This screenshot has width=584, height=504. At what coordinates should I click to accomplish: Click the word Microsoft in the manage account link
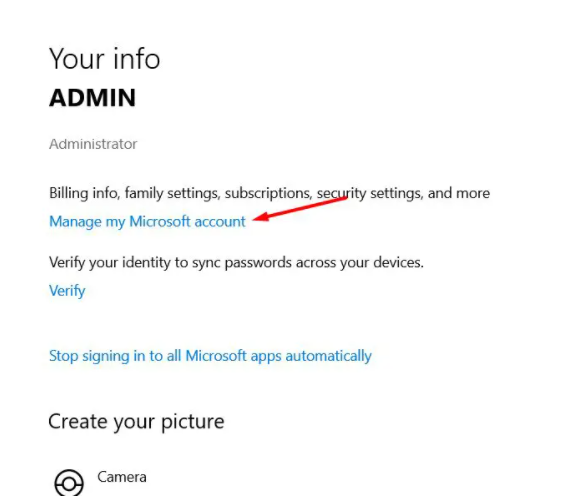tap(160, 222)
